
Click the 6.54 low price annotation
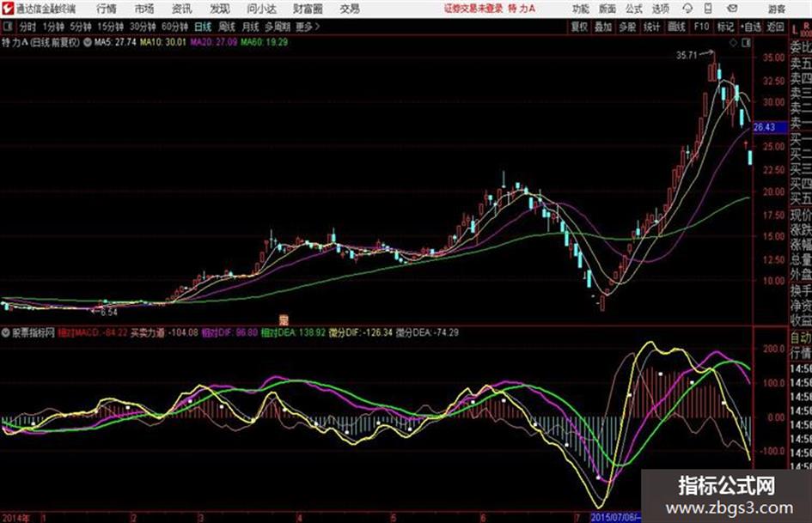pos(109,313)
